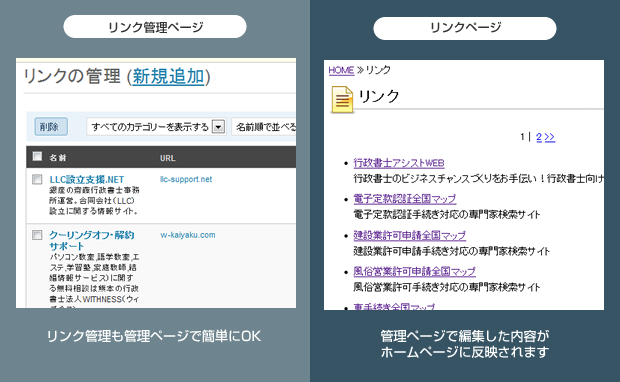This screenshot has width=620, height=382.
Task: Click the リンク管理ページ pill label
Action: (155, 27)
